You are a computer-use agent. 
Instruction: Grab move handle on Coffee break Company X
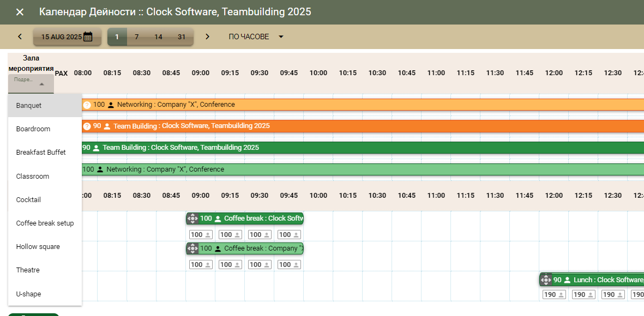(192, 248)
